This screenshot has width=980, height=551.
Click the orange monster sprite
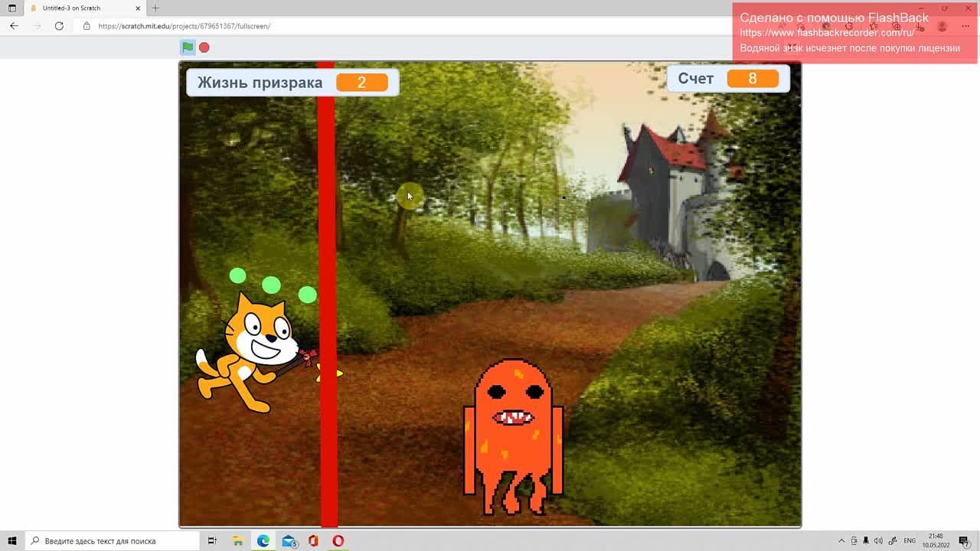513,438
